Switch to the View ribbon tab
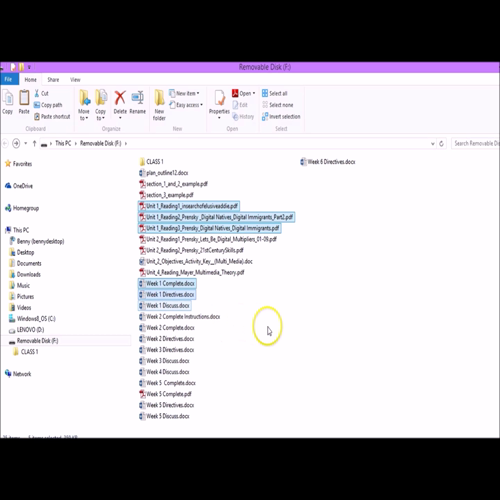Viewport: 500px width, 500px height. click(75, 80)
